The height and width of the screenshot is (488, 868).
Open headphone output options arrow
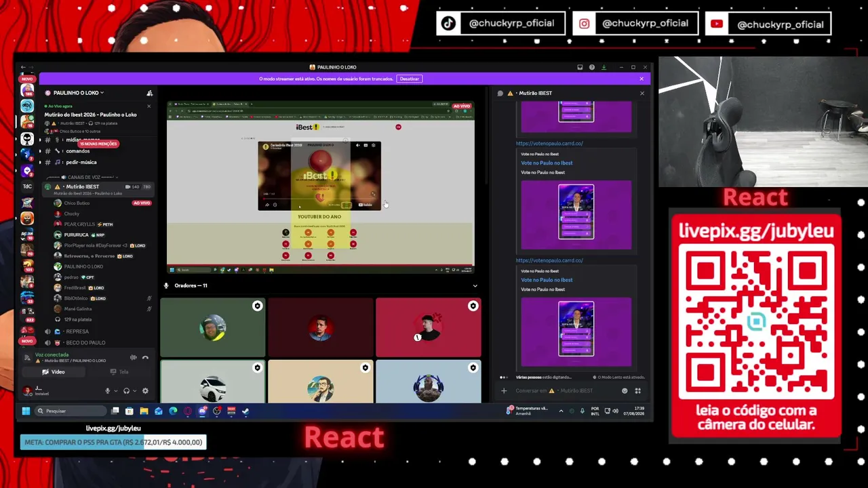coord(134,390)
